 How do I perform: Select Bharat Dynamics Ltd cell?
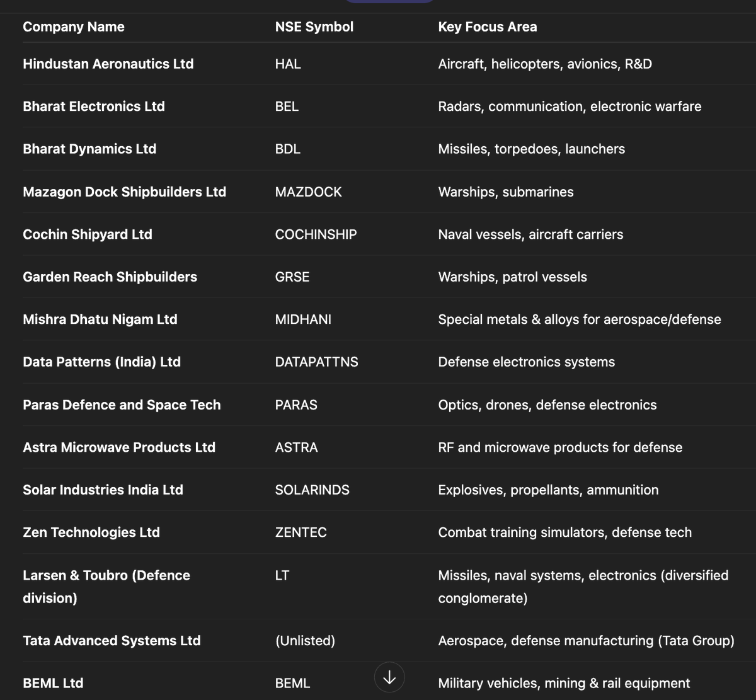click(89, 149)
